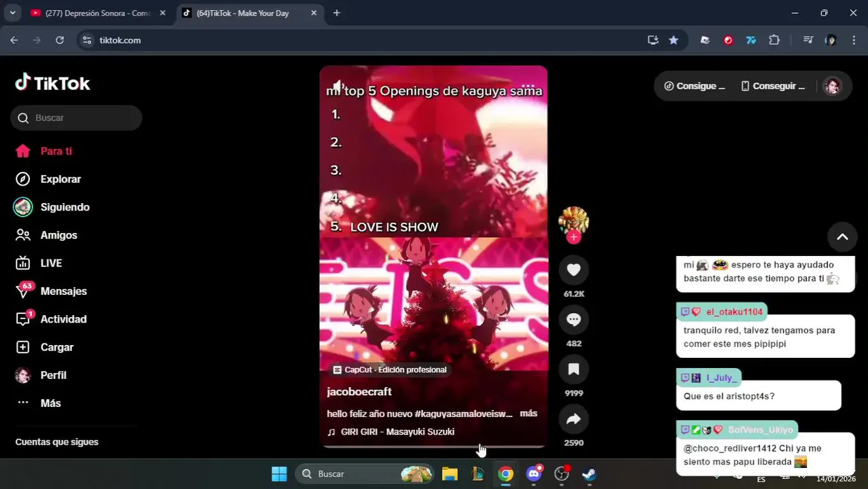Screen dimensions: 868x489
Task: Open League of Legends taskbar icon
Action: [478, 474]
